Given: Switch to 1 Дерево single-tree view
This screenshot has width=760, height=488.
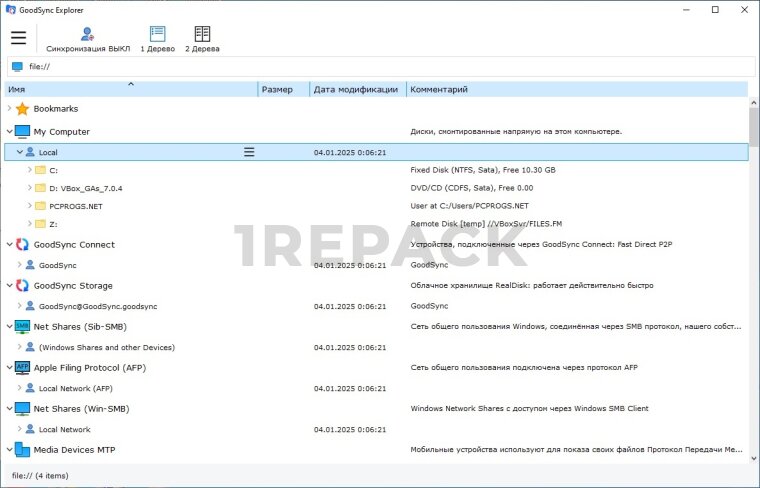Looking at the screenshot, I should tap(157, 39).
